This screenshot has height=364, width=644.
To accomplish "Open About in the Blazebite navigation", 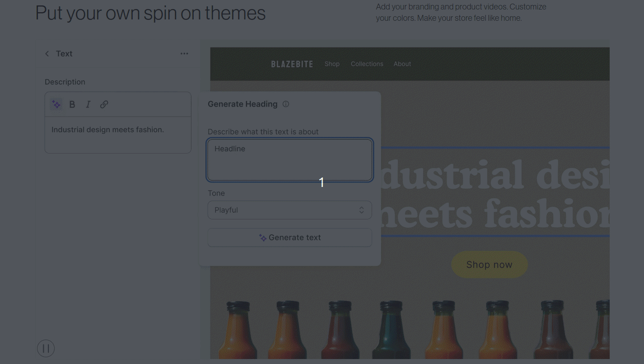I will pos(402,64).
